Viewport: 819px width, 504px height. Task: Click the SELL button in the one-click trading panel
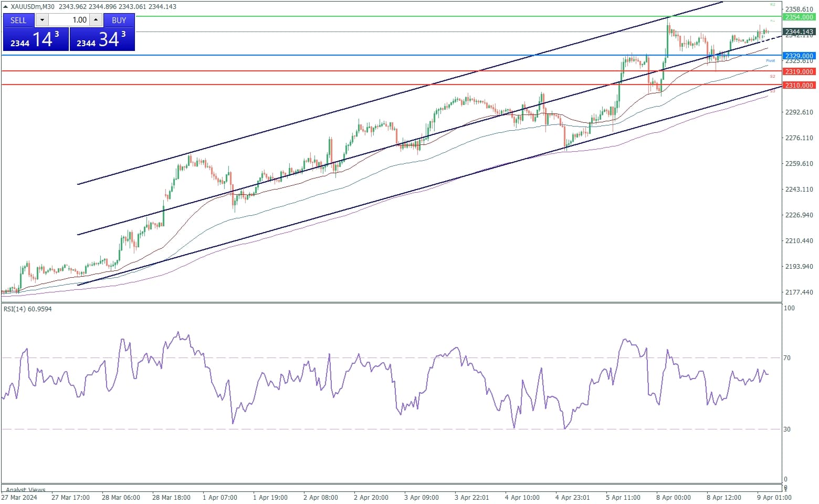pos(18,20)
